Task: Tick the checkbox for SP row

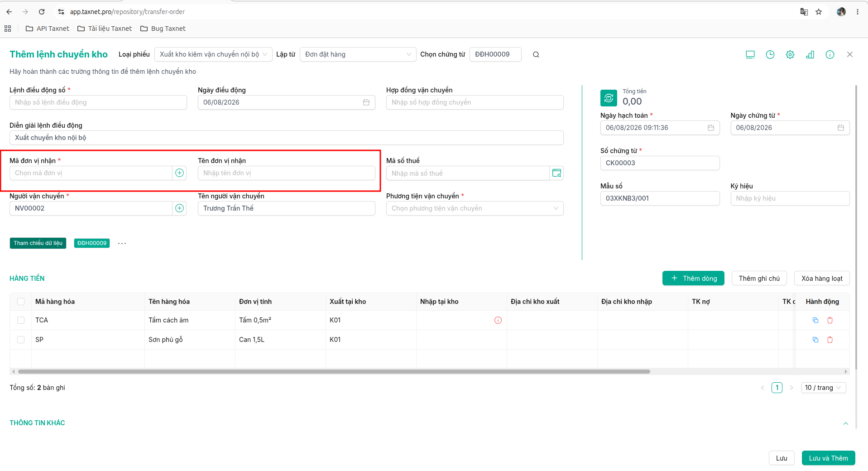Action: [21, 340]
